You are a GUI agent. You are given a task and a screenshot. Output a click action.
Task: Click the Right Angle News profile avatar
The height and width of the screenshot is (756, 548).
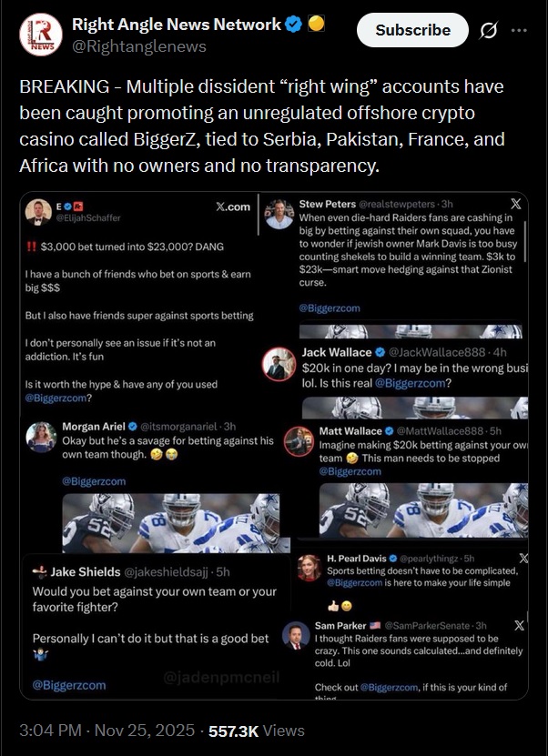[x=39, y=35]
